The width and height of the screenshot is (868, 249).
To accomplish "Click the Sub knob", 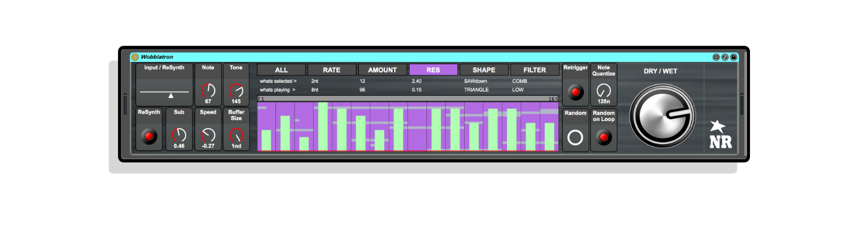I will 179,135.
